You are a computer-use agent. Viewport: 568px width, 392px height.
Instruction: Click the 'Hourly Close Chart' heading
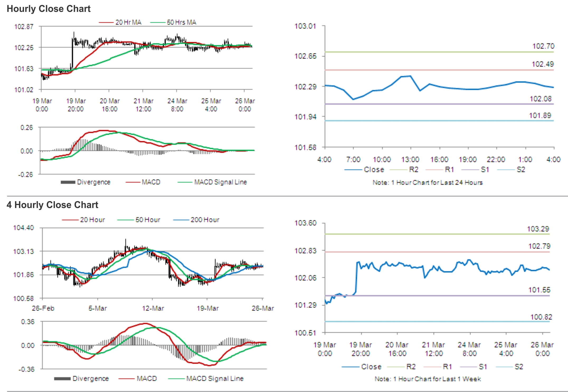[x=49, y=9]
